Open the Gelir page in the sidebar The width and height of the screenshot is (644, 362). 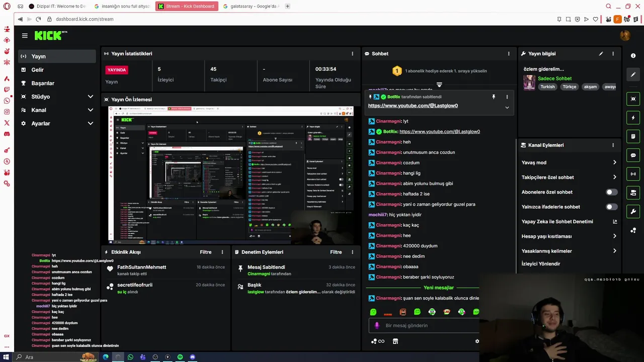click(x=57, y=70)
